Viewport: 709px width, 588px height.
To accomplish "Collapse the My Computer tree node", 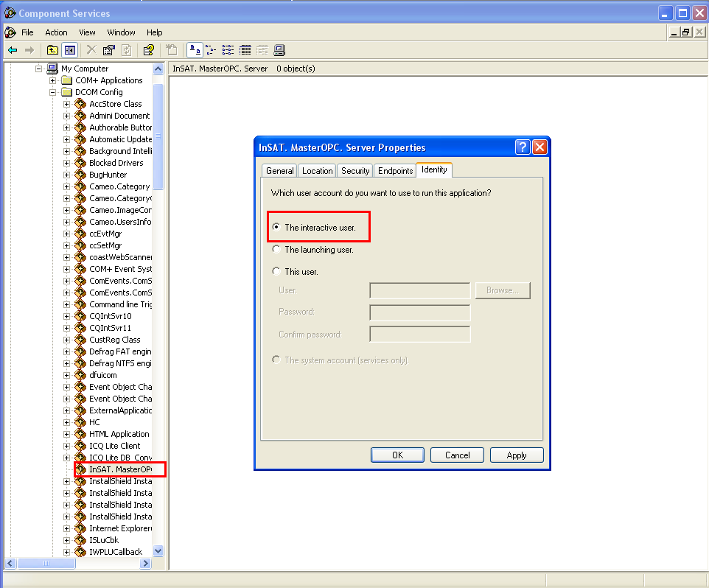I will pyautogui.click(x=39, y=69).
